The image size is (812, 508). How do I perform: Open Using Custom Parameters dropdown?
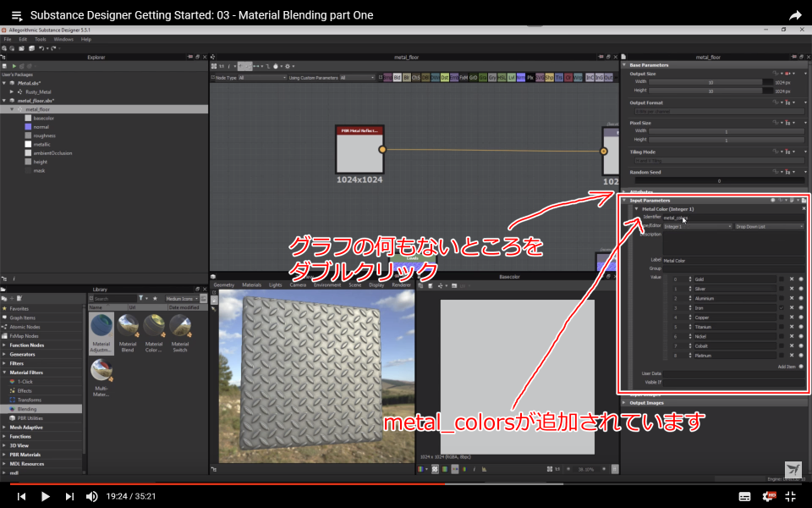(357, 78)
